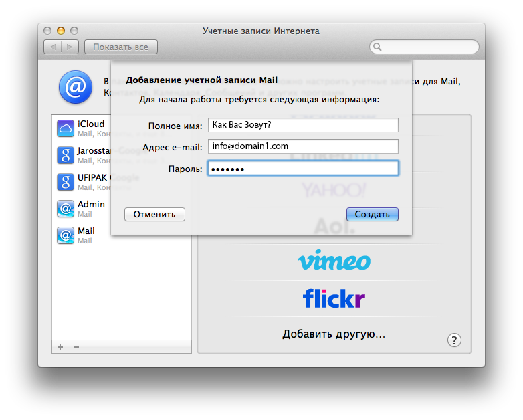The width and height of the screenshot is (523, 420).
Task: Click the Admin mail account icon
Action: 66,209
